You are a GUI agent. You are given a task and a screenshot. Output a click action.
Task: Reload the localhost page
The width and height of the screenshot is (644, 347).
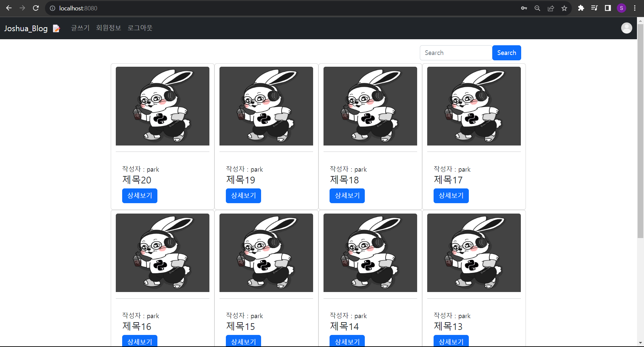36,8
